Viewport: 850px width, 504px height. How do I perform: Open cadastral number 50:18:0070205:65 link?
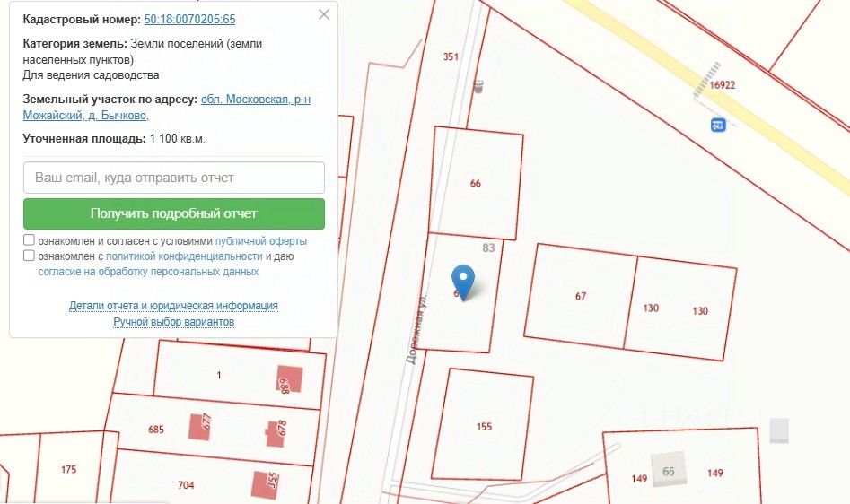coord(189,20)
